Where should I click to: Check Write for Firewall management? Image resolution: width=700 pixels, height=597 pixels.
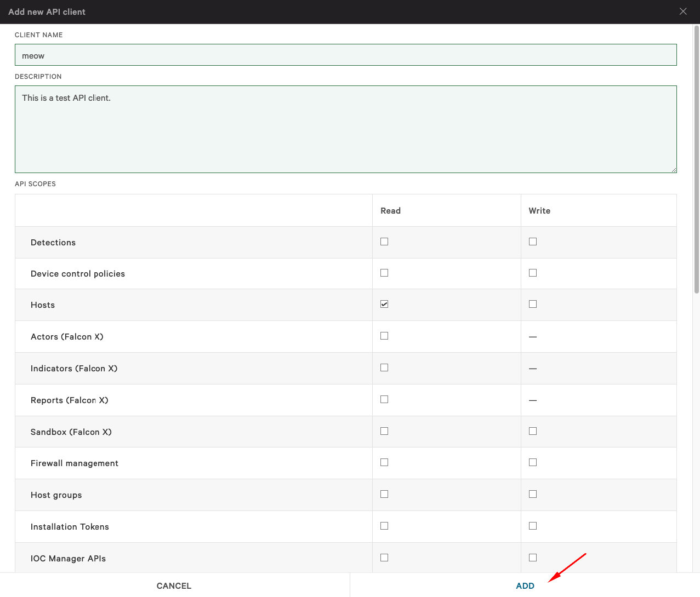pyautogui.click(x=533, y=462)
